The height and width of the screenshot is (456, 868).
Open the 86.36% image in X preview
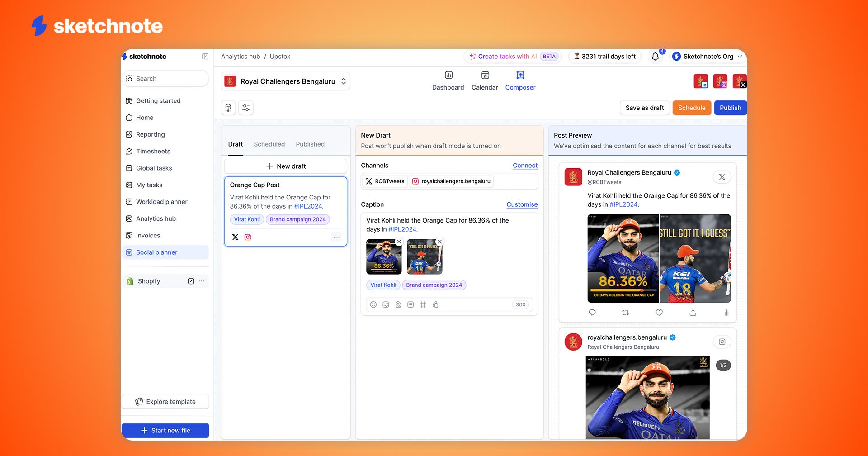pyautogui.click(x=623, y=258)
